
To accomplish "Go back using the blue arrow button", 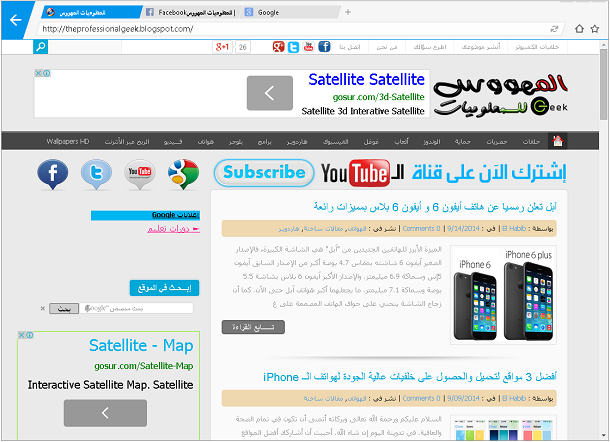I will (x=16, y=20).
